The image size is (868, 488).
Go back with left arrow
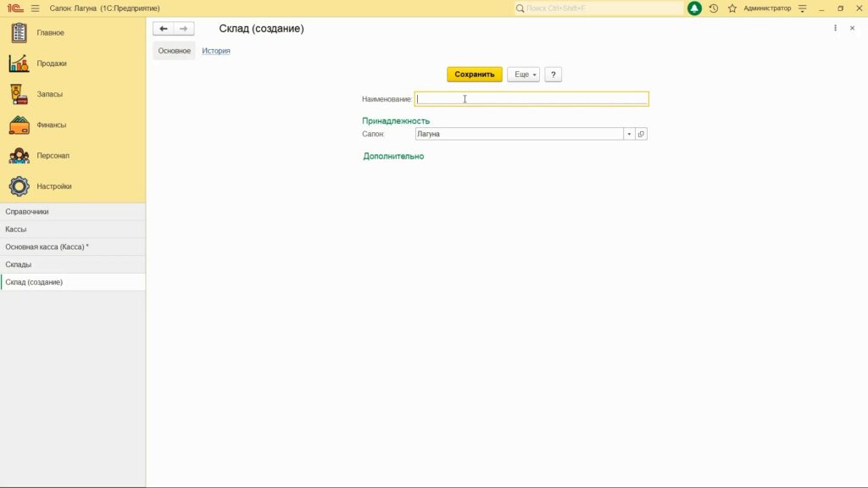(x=164, y=29)
